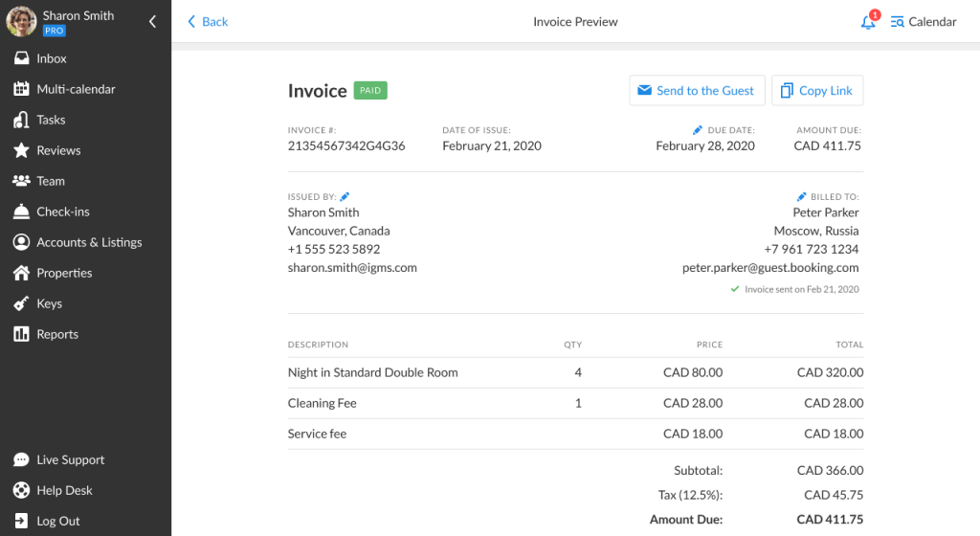
Task: Click the notification bell icon
Action: 868,22
